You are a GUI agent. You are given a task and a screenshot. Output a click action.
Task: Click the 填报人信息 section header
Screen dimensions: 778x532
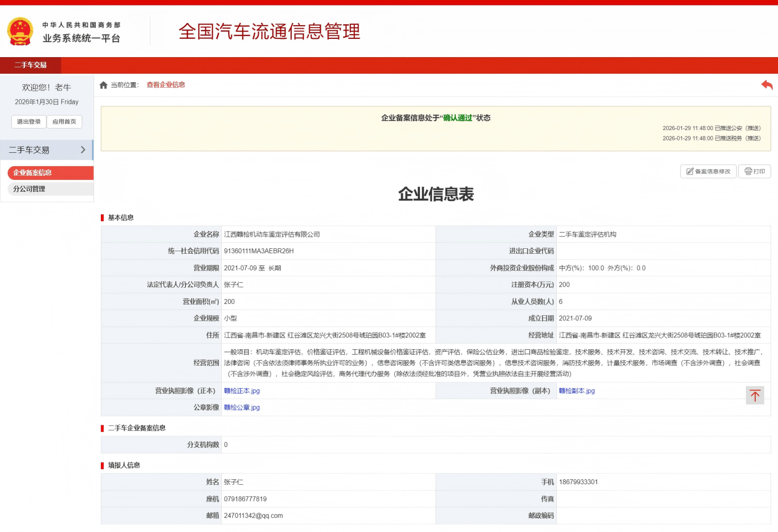click(x=124, y=465)
